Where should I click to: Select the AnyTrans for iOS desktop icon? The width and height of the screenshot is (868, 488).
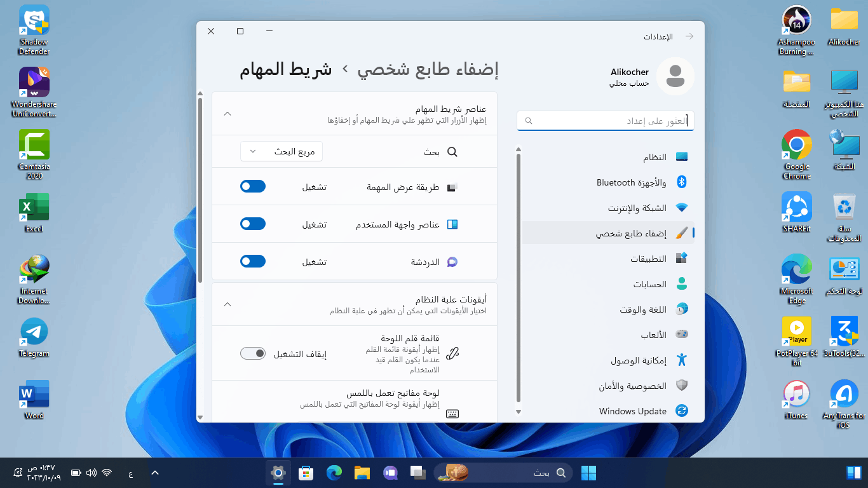point(844,404)
